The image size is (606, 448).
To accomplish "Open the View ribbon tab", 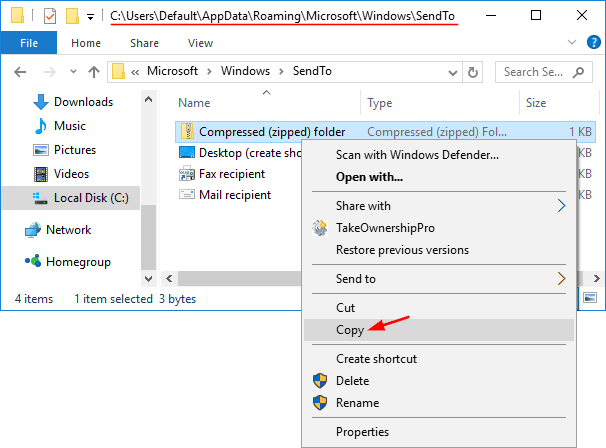I will pos(200,44).
